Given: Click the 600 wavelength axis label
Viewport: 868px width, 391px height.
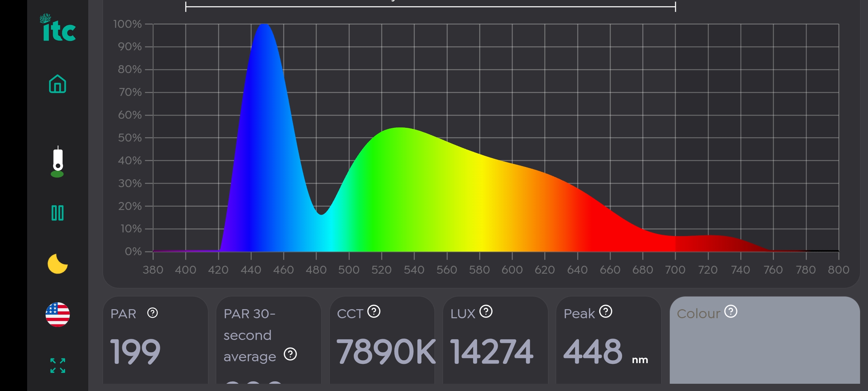Looking at the screenshot, I should (x=512, y=270).
